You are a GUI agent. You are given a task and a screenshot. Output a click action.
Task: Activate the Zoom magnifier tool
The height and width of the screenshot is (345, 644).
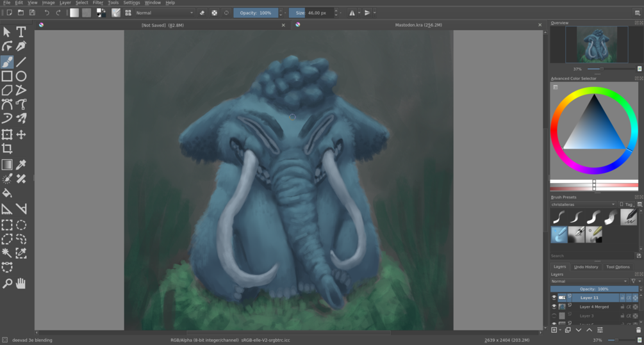7,283
